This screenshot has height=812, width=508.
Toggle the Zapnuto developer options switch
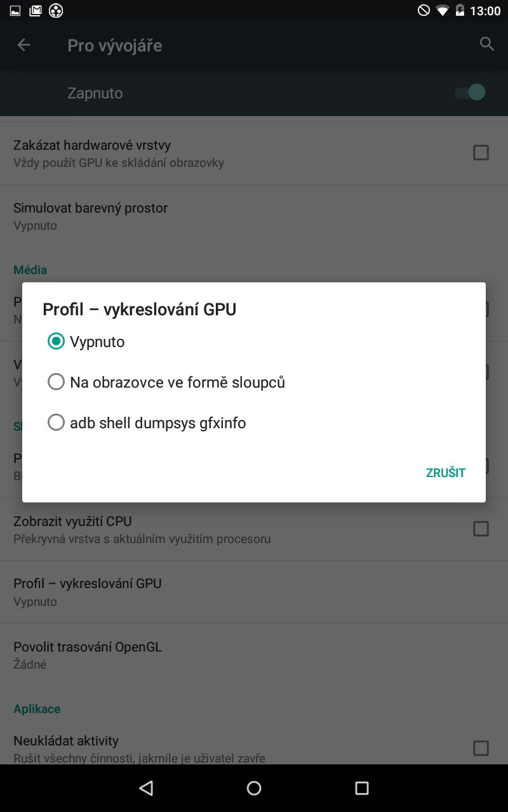coord(470,93)
